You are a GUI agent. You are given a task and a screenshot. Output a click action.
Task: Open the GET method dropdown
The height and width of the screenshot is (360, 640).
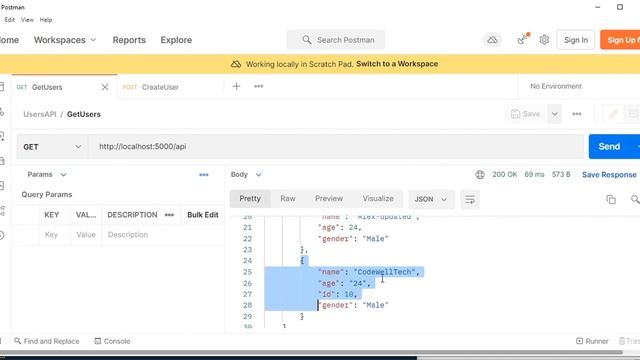[52, 147]
